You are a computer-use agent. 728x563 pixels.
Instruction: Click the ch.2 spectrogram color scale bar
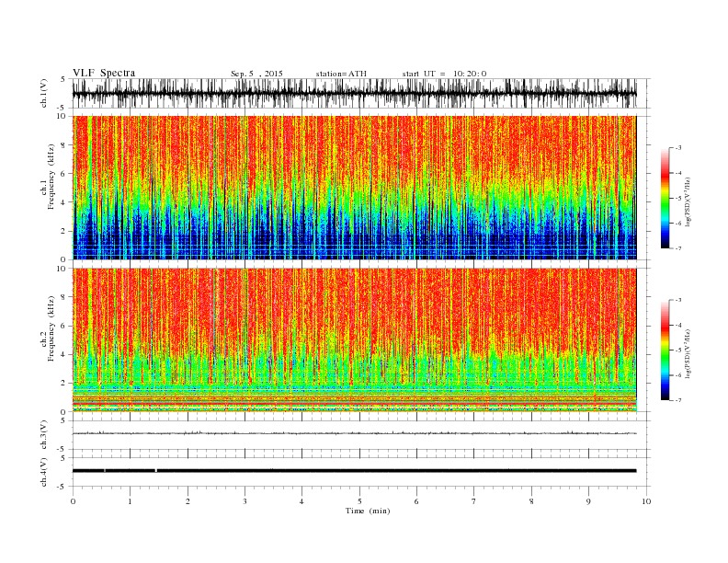click(x=665, y=350)
